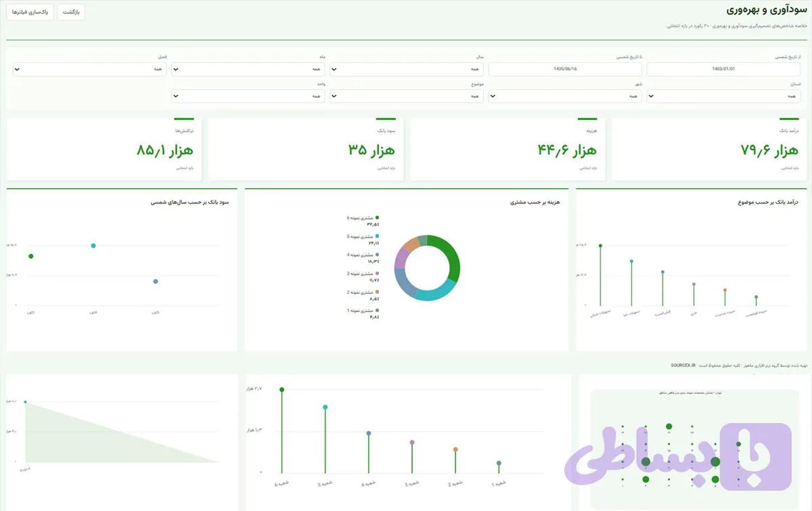812x511 pixels.
Task: Click the سودآوری و بهره‌وری page title
Action: pos(768,10)
